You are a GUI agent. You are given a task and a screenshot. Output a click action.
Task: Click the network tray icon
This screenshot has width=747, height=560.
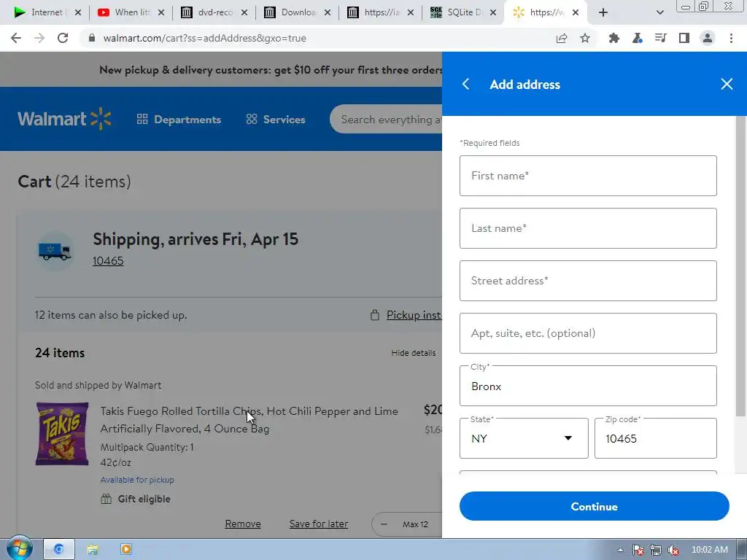pos(656,550)
